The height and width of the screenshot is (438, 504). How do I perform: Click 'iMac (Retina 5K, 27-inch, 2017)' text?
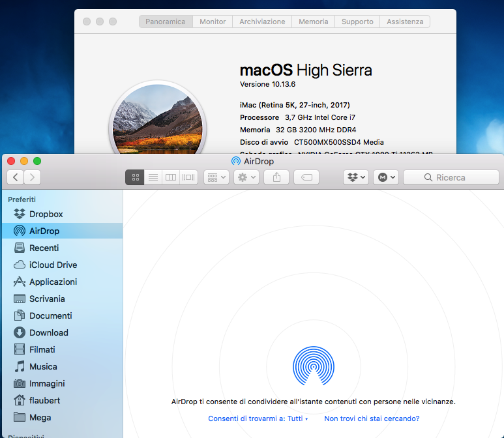pyautogui.click(x=295, y=105)
